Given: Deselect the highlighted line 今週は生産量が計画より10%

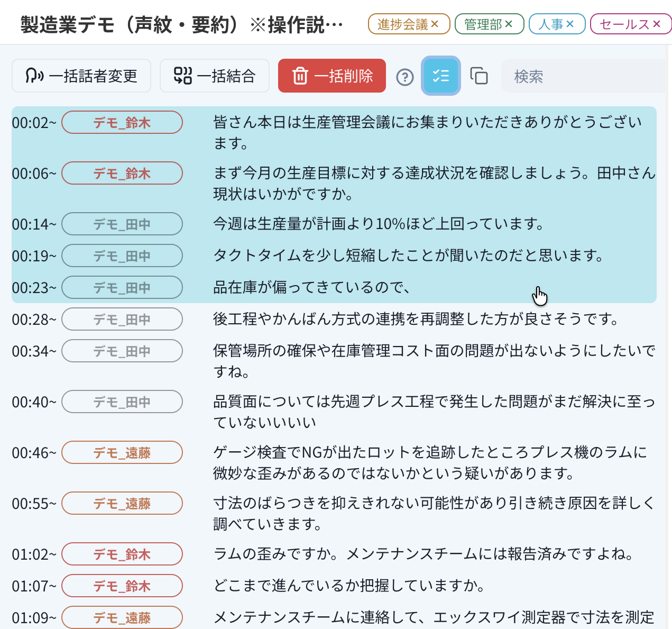Looking at the screenshot, I should (x=379, y=224).
